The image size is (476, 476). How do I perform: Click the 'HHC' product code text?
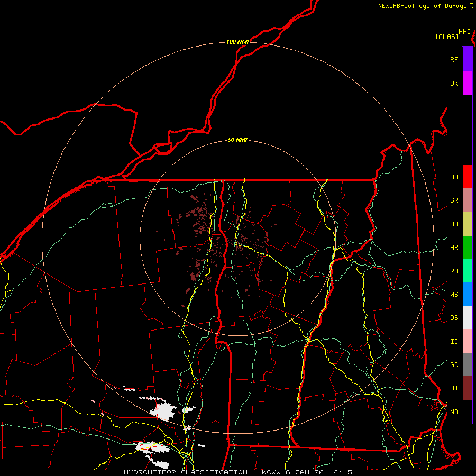pos(465,32)
